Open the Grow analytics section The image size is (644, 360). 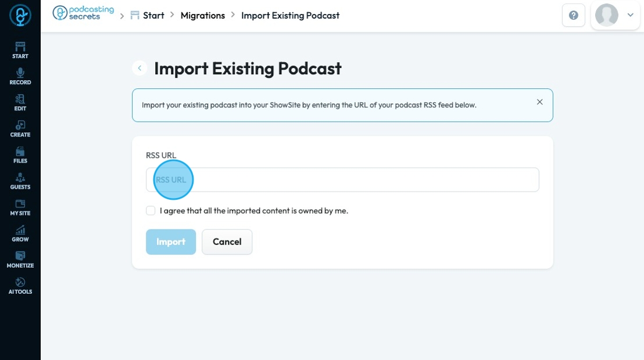tap(20, 233)
